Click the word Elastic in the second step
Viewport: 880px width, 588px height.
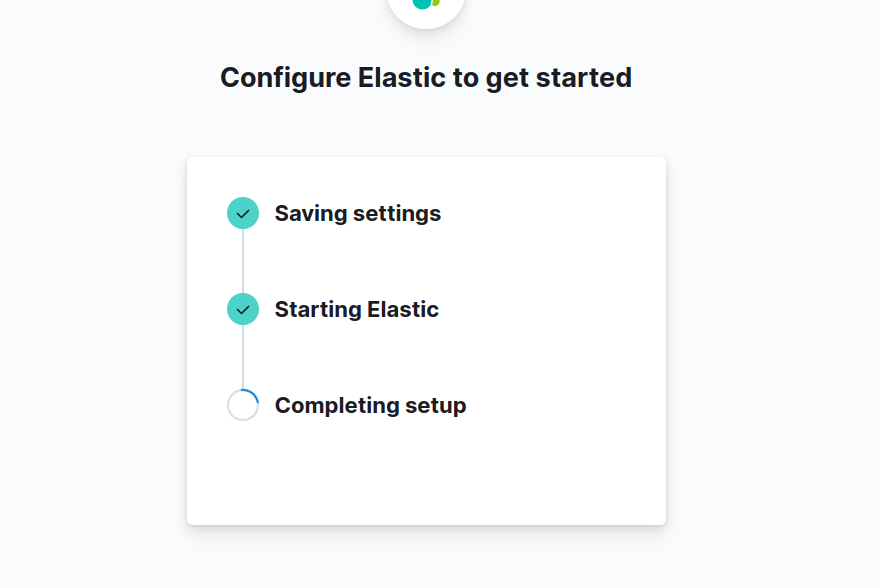point(403,309)
